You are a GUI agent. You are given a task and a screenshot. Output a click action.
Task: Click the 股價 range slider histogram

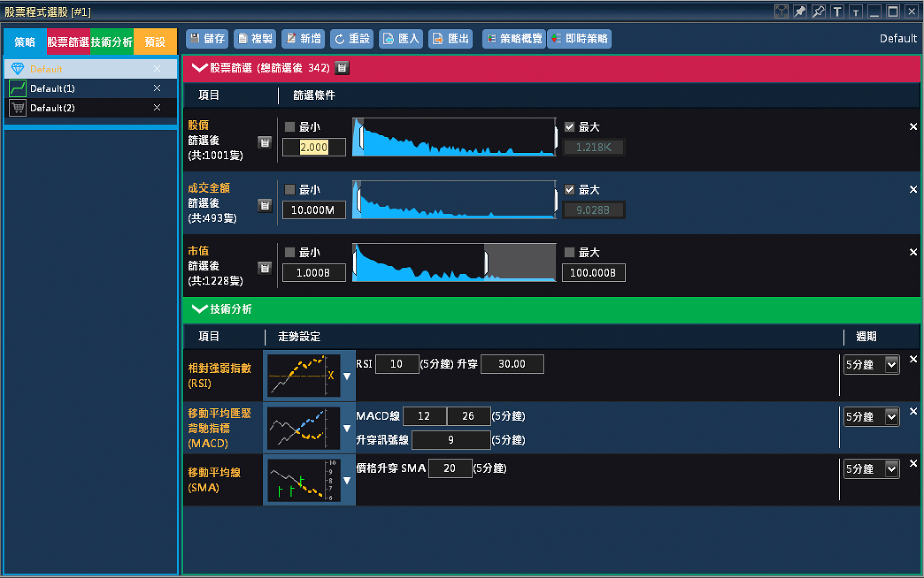coord(454,137)
